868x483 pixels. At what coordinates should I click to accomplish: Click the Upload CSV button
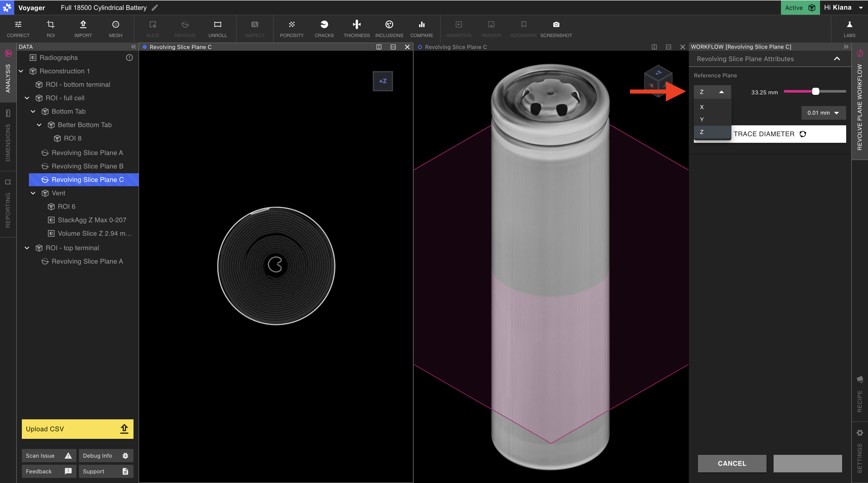click(x=77, y=429)
